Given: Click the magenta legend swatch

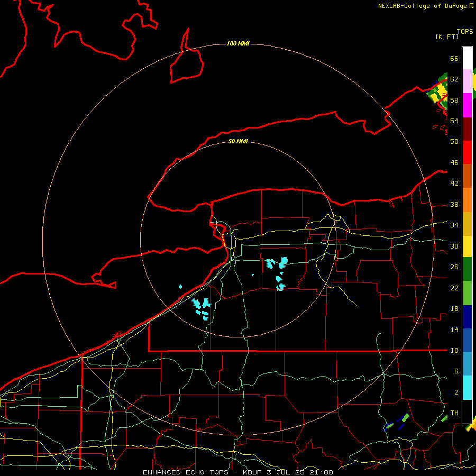Looking at the screenshot, I should [467, 105].
